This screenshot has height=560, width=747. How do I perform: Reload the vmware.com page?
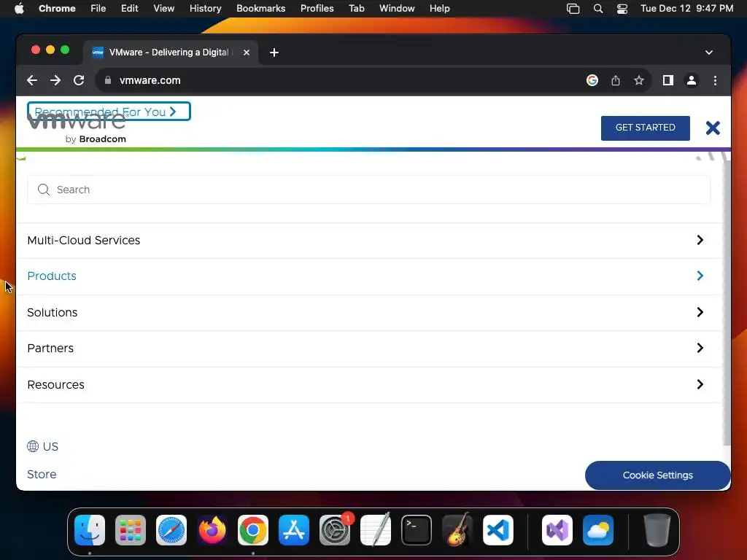click(79, 80)
